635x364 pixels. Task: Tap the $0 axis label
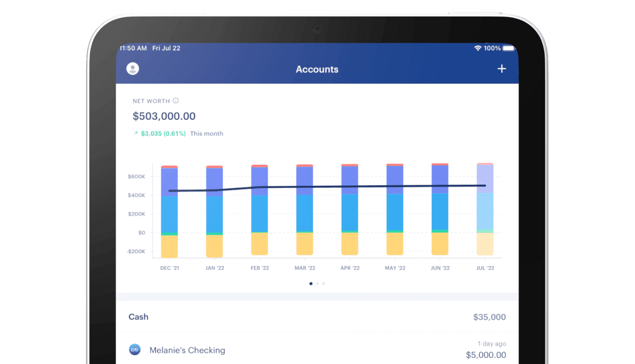[142, 233]
